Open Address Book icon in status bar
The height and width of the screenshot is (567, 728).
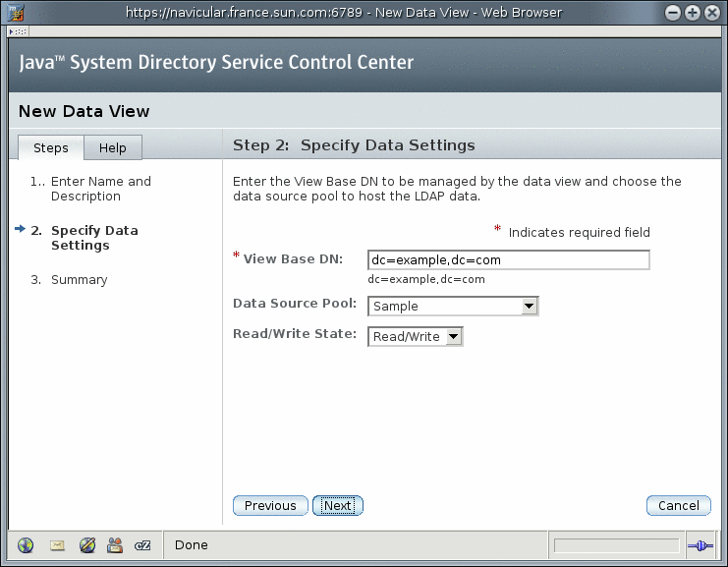(x=115, y=544)
